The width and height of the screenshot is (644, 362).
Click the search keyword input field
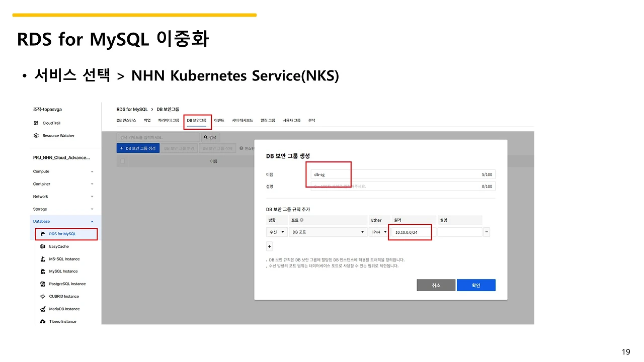click(x=158, y=137)
